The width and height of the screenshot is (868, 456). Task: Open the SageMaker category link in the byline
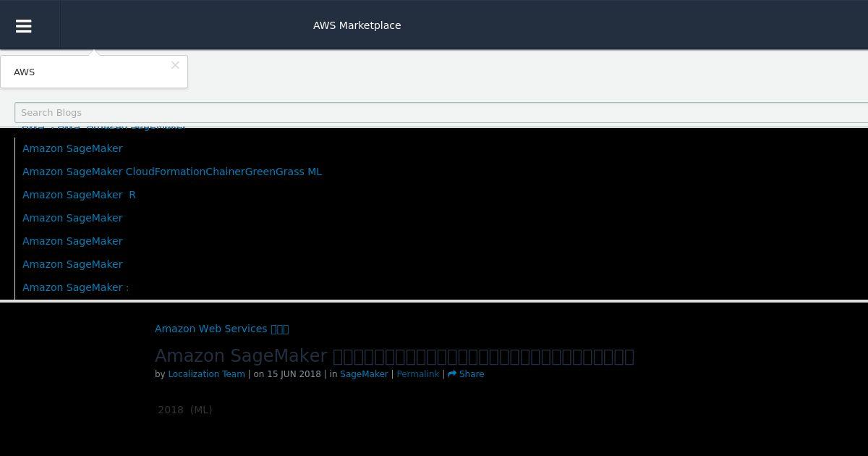(x=364, y=374)
